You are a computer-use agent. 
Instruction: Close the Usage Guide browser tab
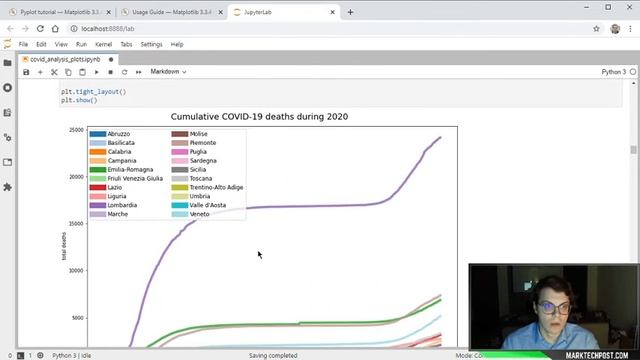click(x=220, y=12)
